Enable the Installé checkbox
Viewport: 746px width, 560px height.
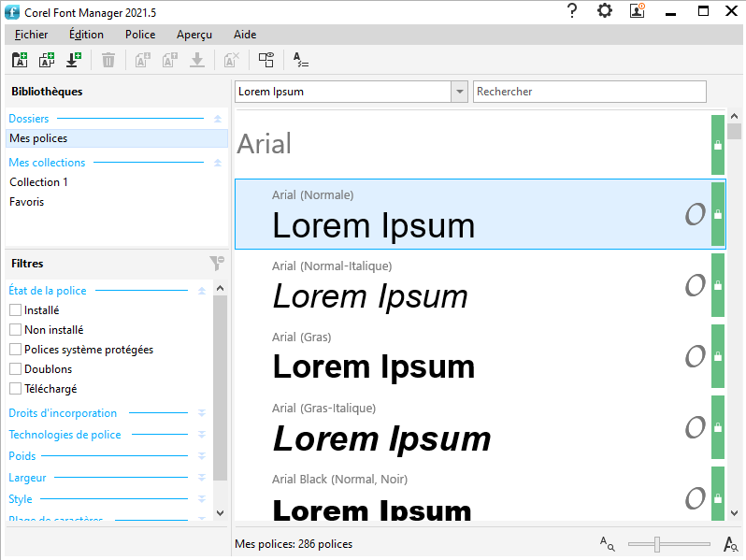point(15,310)
